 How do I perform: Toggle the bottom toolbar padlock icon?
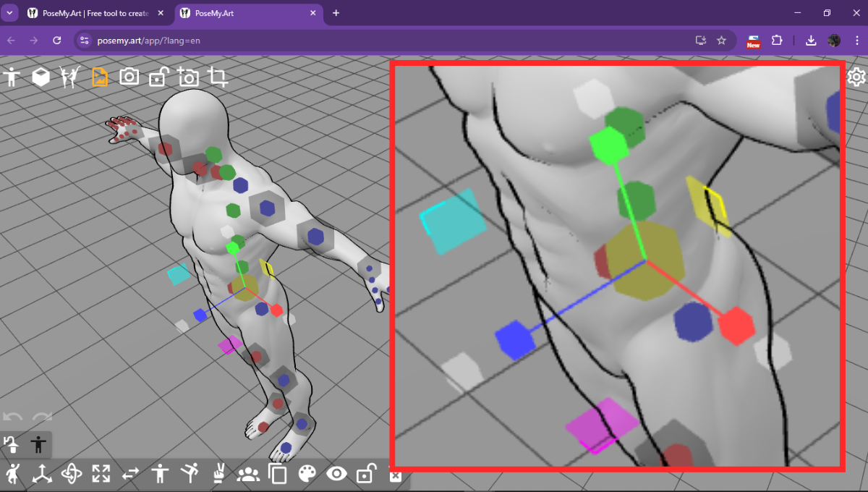click(366, 474)
